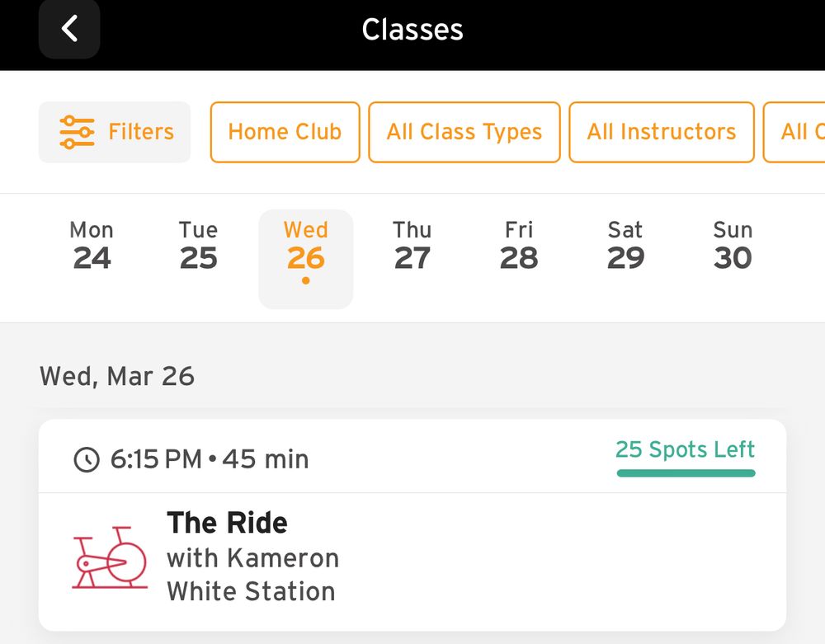Tap the Filters button label
This screenshot has height=644, width=825.
point(141,132)
